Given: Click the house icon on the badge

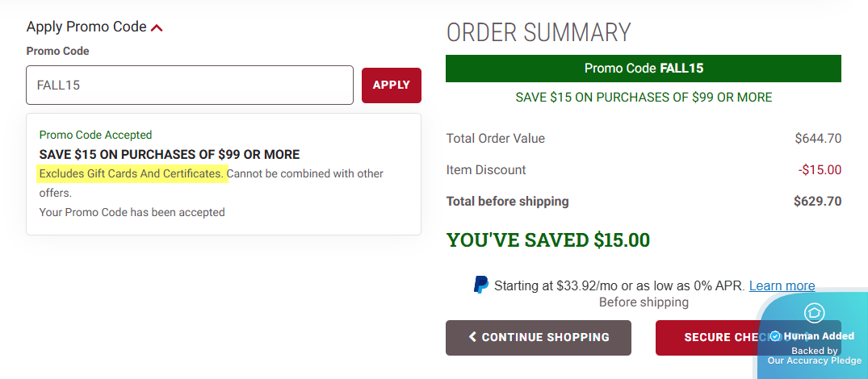Looking at the screenshot, I should pyautogui.click(x=814, y=313).
